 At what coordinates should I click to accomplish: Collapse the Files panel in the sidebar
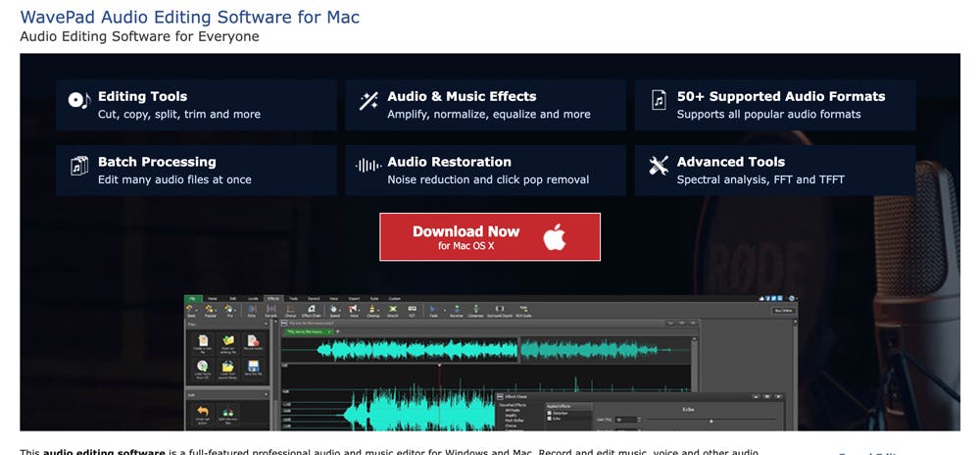269,323
